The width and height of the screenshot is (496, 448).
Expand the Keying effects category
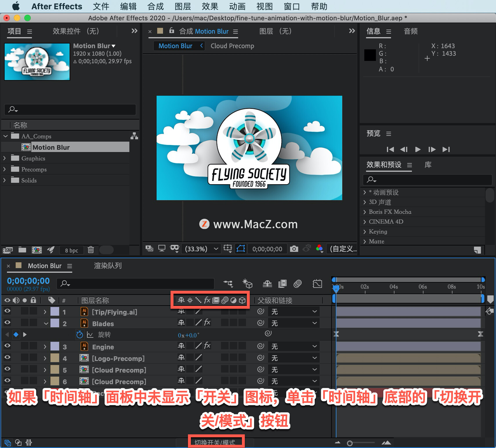pyautogui.click(x=365, y=232)
